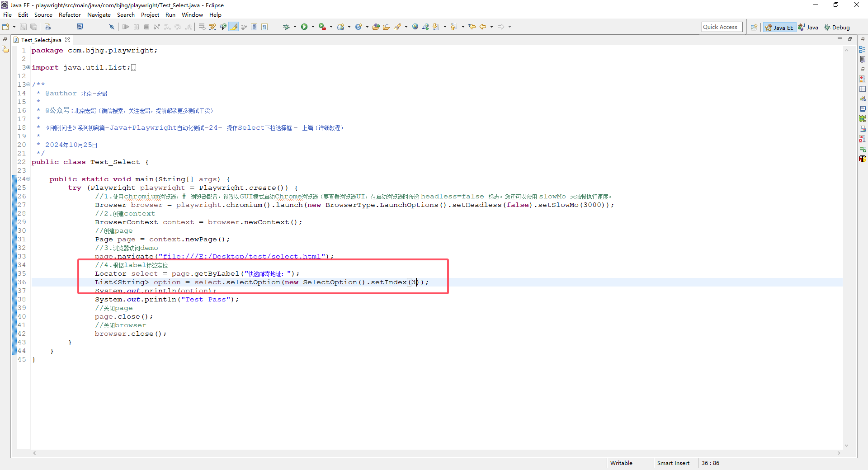Select the Test_Select.java editor tab
Viewport: 868px width, 470px height.
41,40
